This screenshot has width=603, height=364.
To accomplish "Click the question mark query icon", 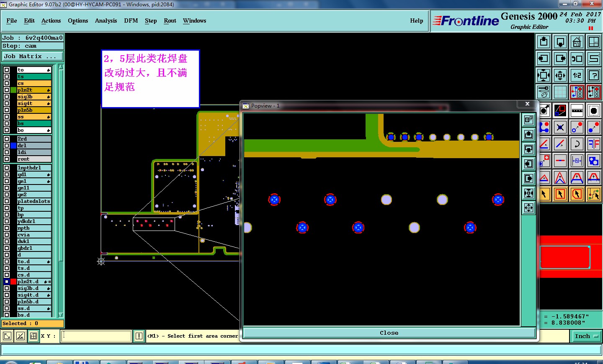I will pos(594,75).
